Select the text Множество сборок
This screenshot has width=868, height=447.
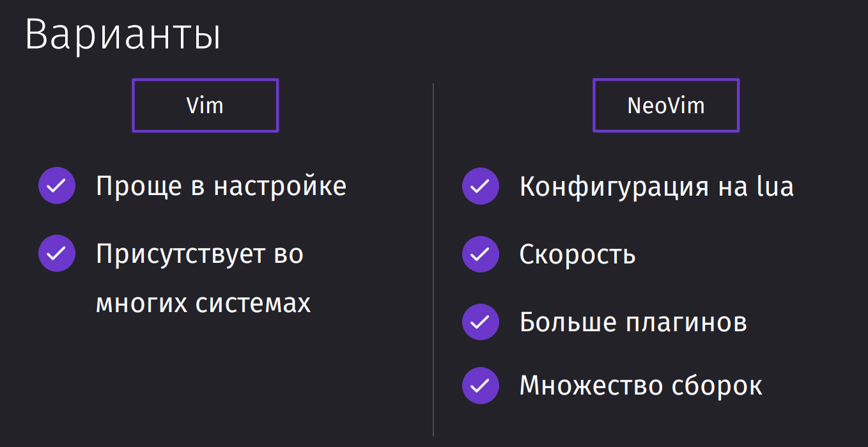pyautogui.click(x=640, y=386)
